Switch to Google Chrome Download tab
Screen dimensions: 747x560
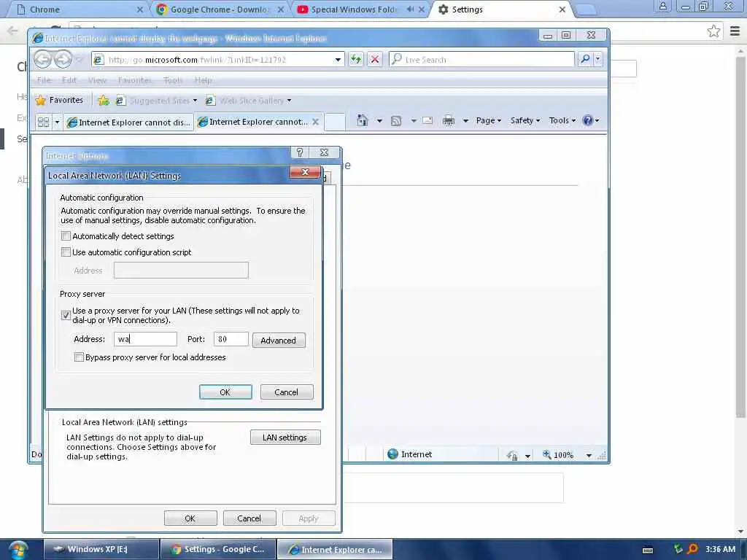(220, 9)
